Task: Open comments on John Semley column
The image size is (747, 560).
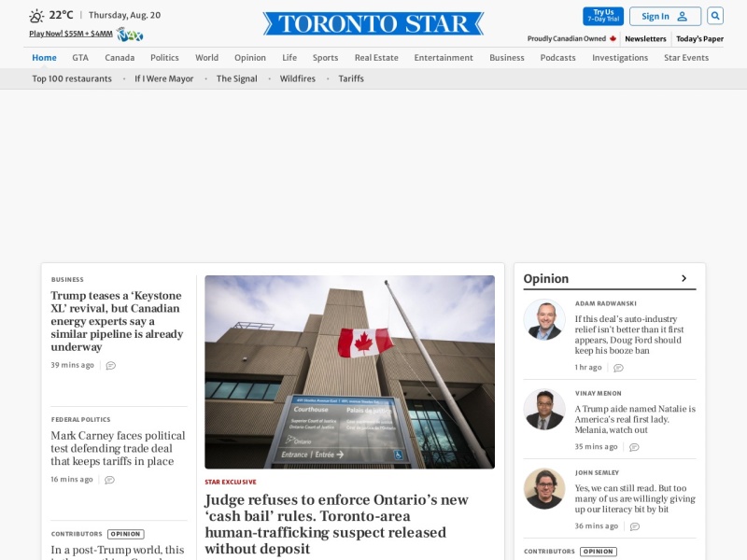Action: tap(635, 526)
